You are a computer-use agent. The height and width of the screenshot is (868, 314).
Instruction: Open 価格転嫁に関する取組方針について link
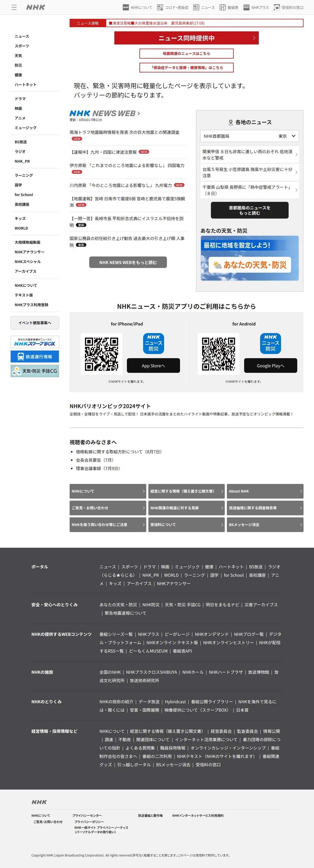[120, 452]
